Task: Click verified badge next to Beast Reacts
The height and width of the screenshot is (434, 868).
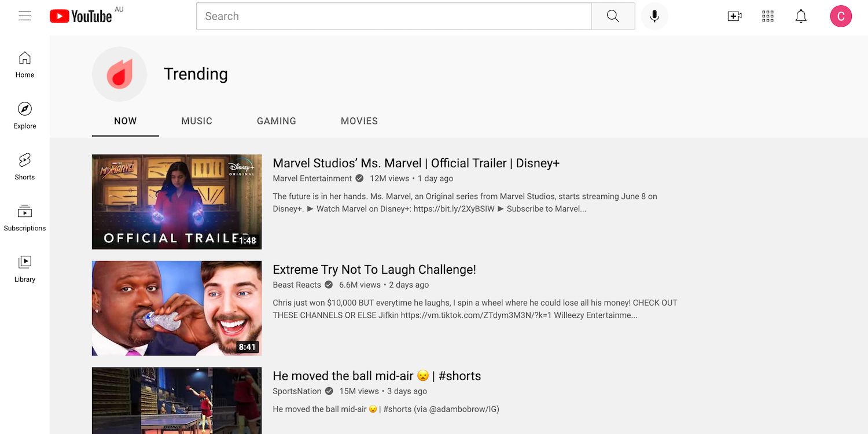Action: tap(329, 285)
